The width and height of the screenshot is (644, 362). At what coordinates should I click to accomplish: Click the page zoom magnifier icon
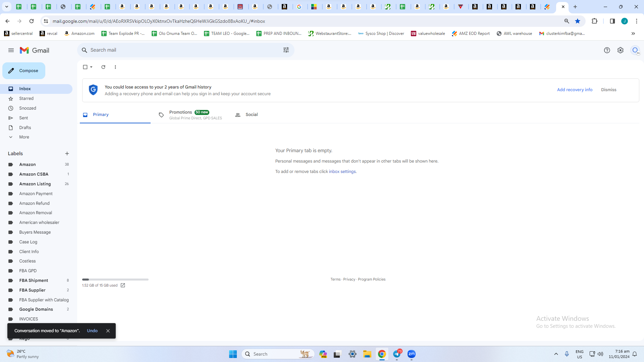(x=567, y=21)
